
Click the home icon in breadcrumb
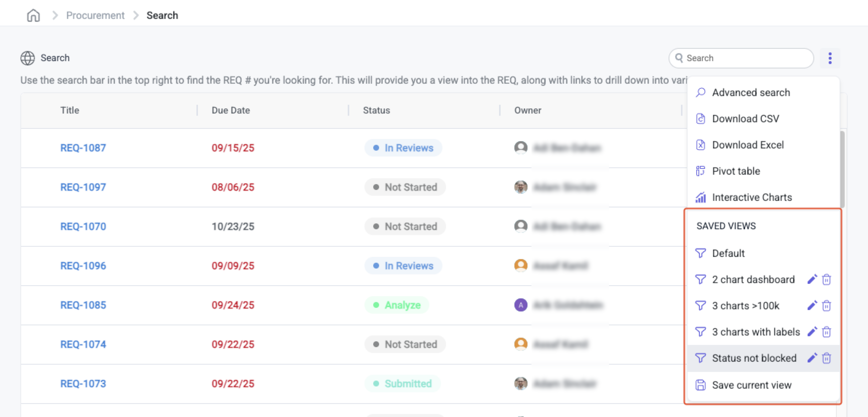click(33, 15)
